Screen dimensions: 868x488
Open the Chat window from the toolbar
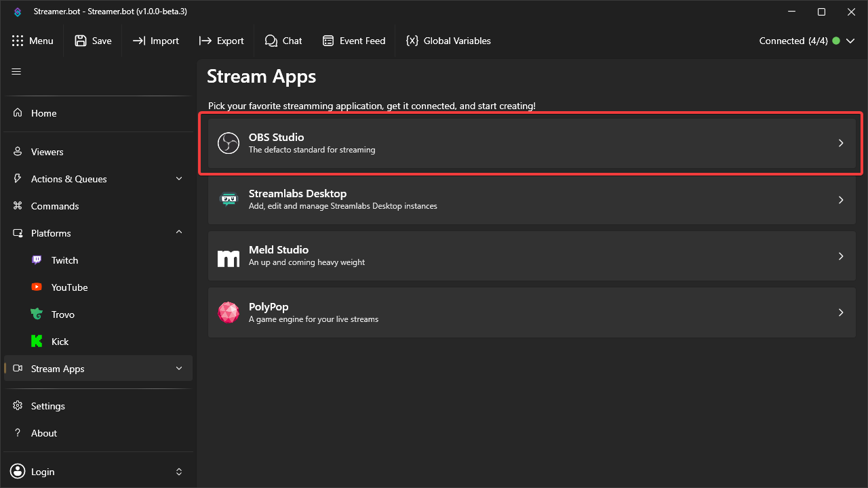click(283, 41)
